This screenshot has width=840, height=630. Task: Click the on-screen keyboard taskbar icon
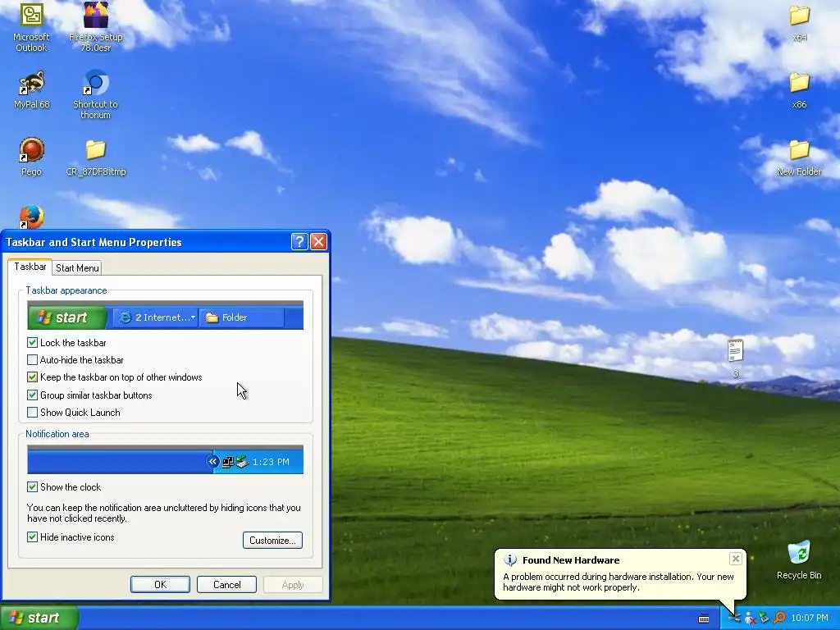(704, 619)
